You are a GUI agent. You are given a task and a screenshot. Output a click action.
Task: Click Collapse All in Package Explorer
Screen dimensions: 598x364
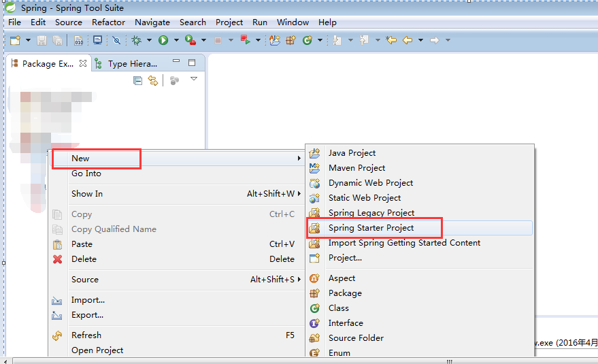click(x=137, y=80)
